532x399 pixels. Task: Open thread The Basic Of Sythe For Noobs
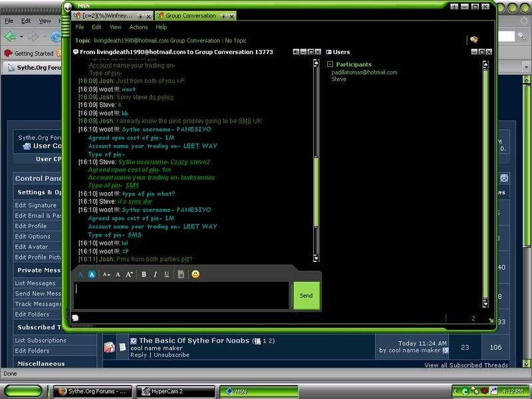tap(194, 340)
